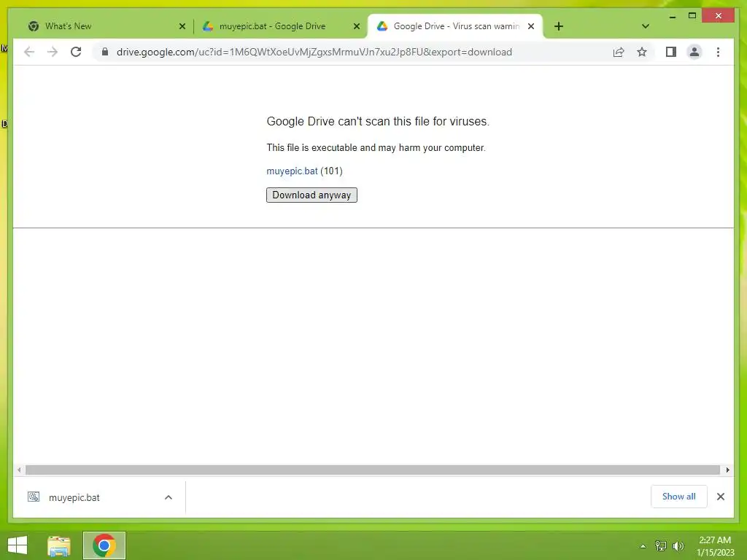Open the side panel icon
The width and height of the screenshot is (747, 560).
[x=671, y=52]
